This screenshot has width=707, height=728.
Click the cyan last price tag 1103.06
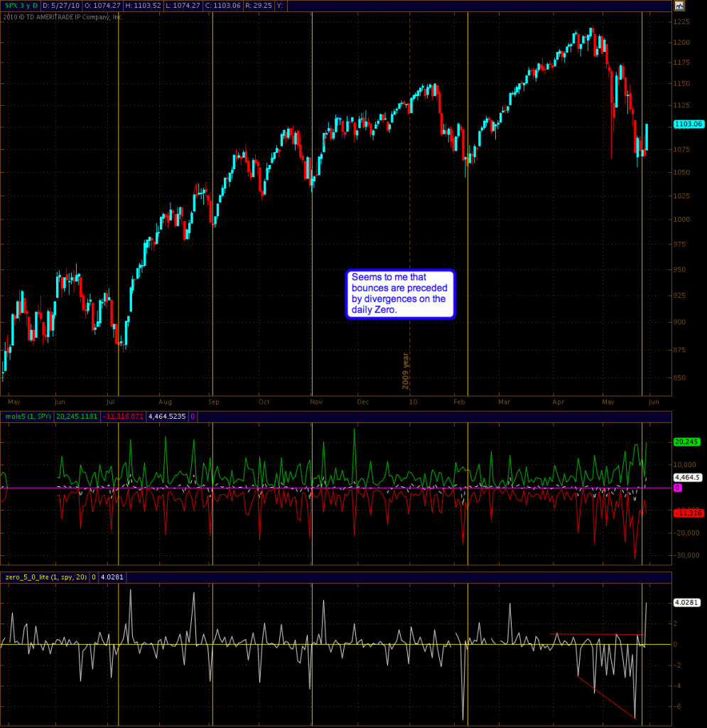[689, 124]
